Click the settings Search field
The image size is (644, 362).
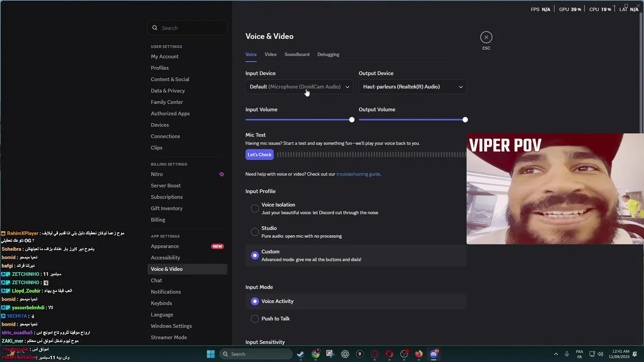click(187, 28)
